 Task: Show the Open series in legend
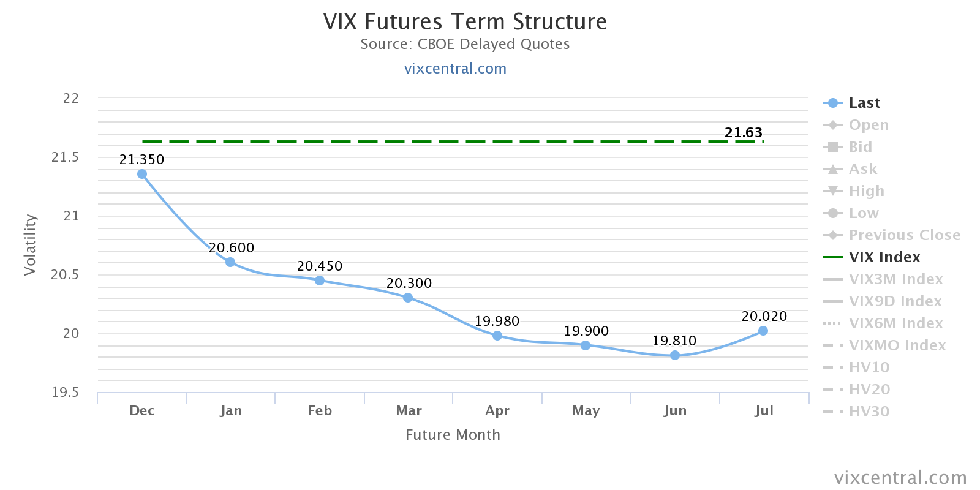[x=868, y=125]
